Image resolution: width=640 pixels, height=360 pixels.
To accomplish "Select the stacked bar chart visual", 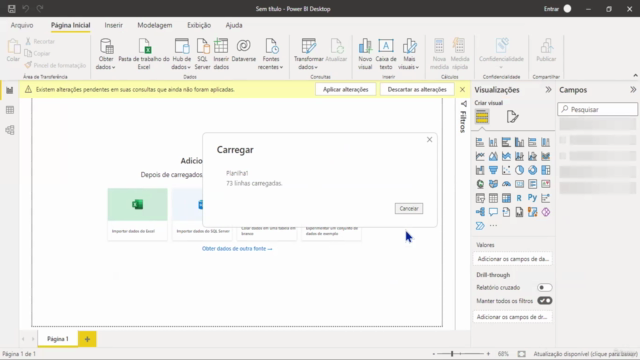I will 480,142.
